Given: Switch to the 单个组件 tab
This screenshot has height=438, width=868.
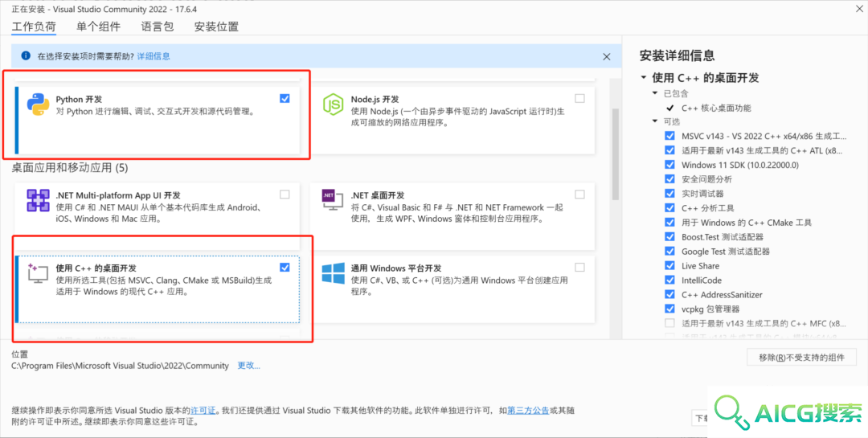Looking at the screenshot, I should pyautogui.click(x=98, y=27).
